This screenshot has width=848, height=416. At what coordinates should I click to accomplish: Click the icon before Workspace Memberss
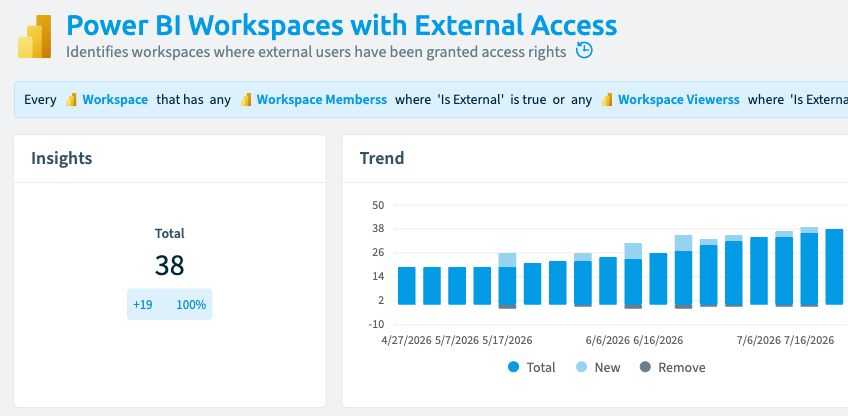click(x=246, y=100)
